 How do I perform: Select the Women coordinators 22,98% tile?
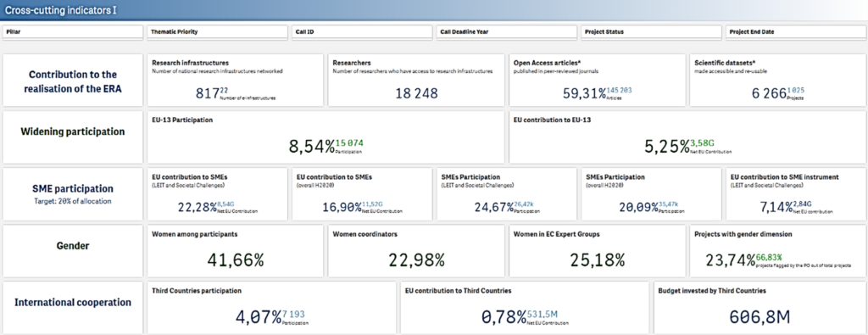pyautogui.click(x=416, y=251)
